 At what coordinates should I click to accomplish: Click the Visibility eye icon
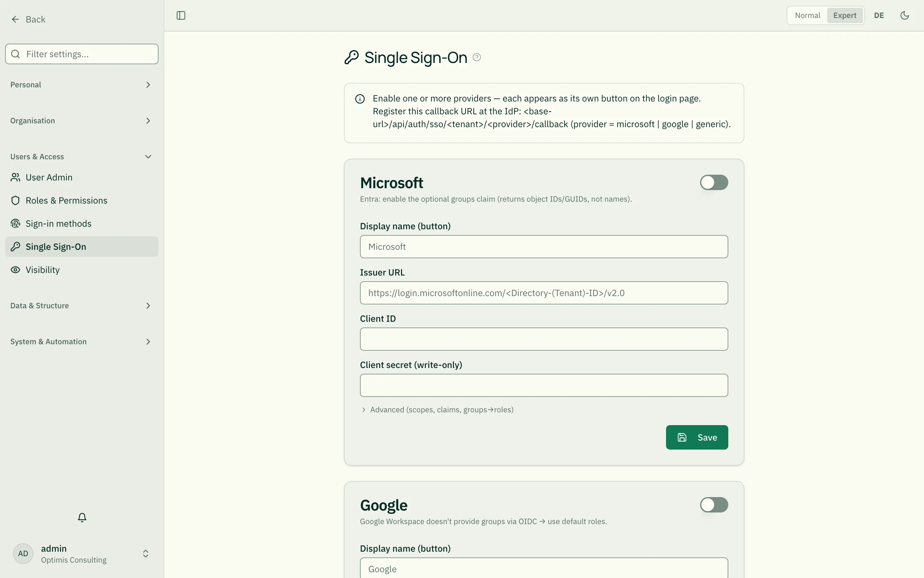coord(15,270)
